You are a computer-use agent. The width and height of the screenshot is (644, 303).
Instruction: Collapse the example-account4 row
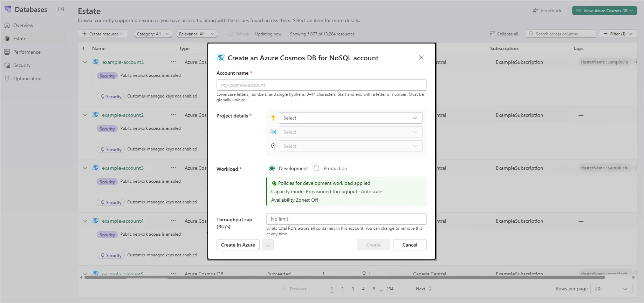(85, 221)
